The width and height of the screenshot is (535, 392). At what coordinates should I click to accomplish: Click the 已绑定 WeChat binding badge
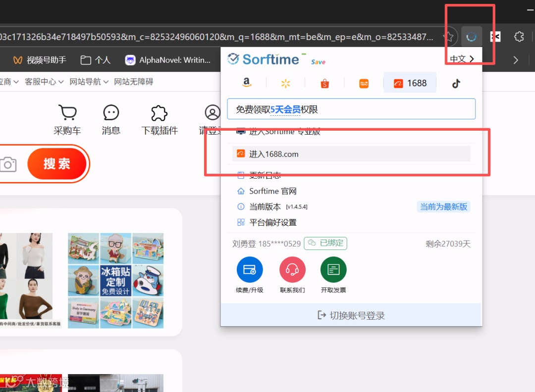tap(325, 244)
